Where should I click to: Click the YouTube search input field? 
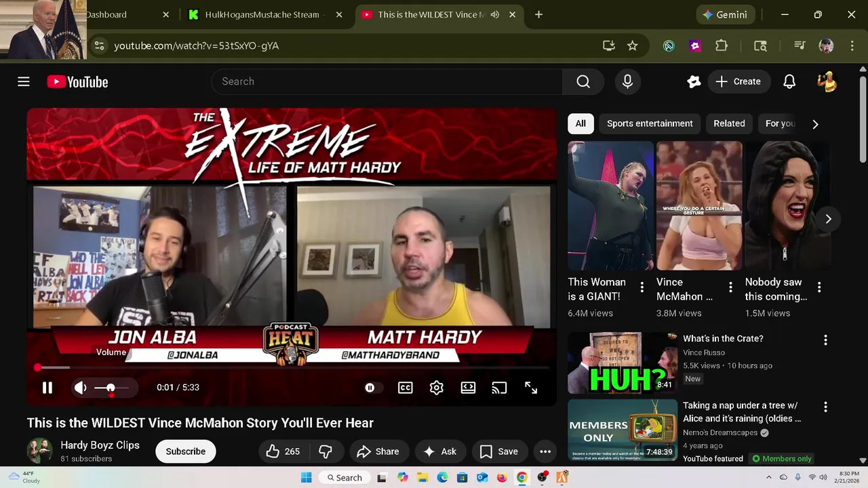387,81
